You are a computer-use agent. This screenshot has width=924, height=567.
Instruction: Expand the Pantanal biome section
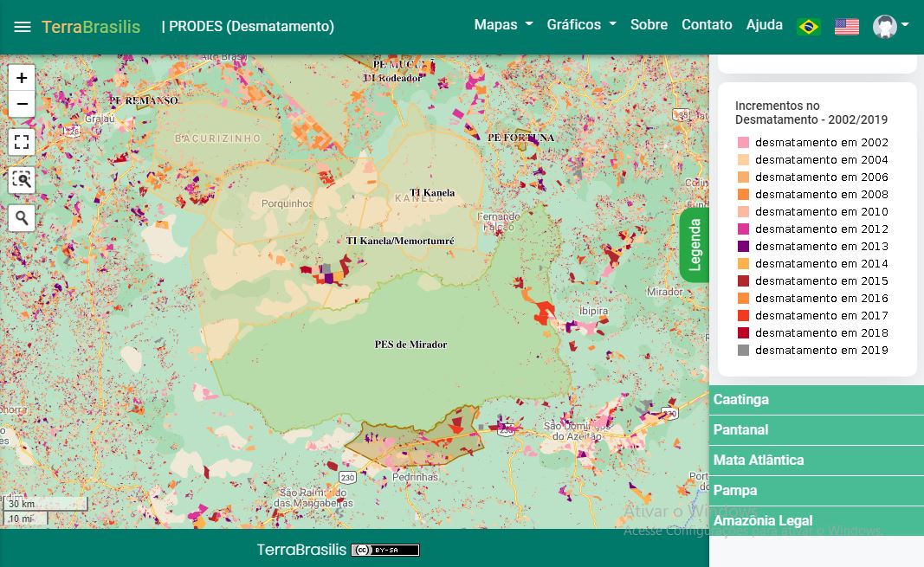pyautogui.click(x=816, y=430)
